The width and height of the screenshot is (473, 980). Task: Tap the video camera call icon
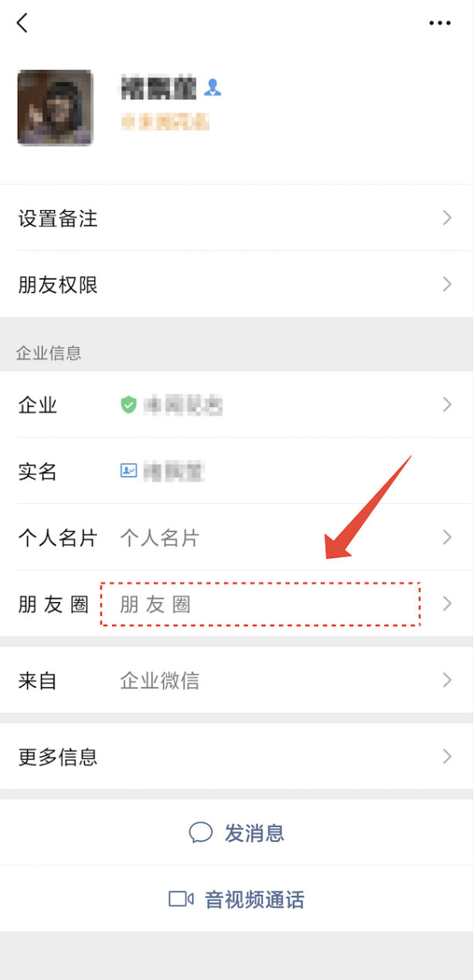pyautogui.click(x=181, y=899)
